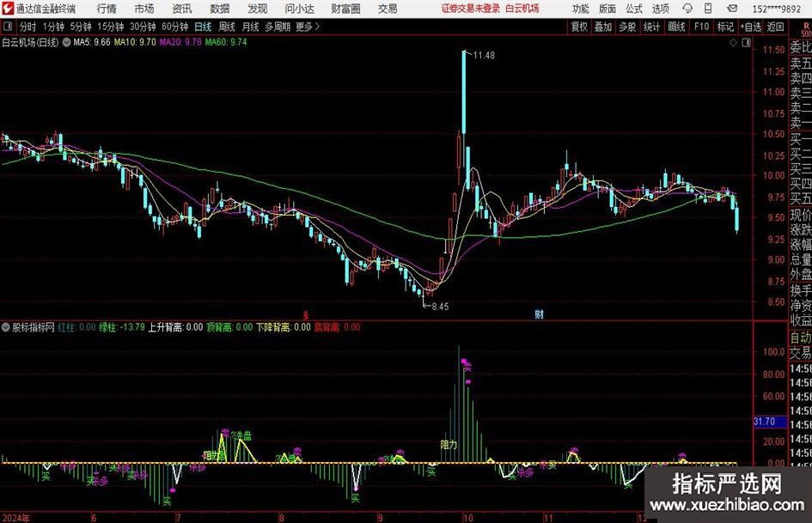Click the 底背离: 0.00 value
This screenshot has width=812, height=523.
337,327
